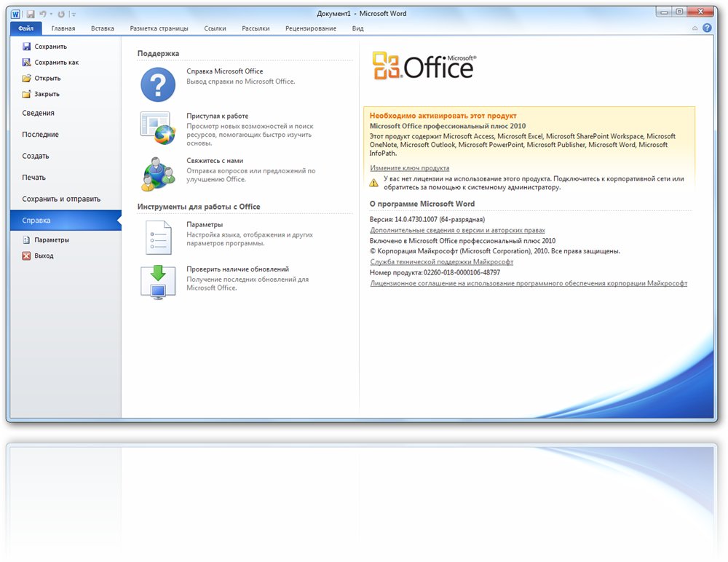Click the "Поддержка" section heading

pyautogui.click(x=158, y=53)
